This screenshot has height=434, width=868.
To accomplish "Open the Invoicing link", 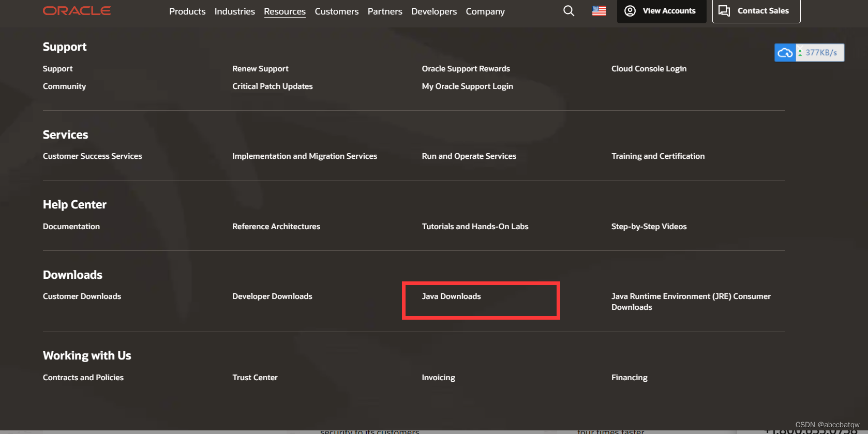I will 439,378.
